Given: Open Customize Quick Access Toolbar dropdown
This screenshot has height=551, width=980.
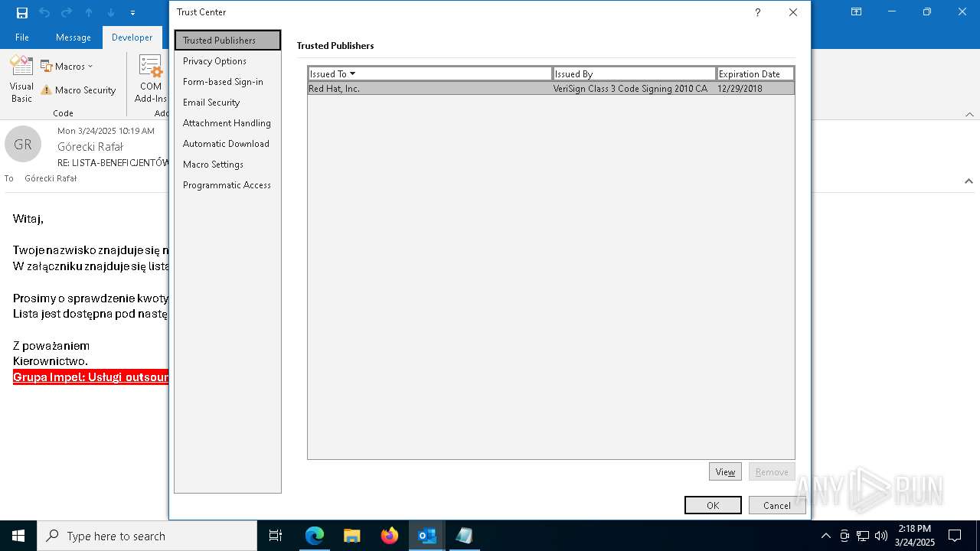Looking at the screenshot, I should pos(132,13).
